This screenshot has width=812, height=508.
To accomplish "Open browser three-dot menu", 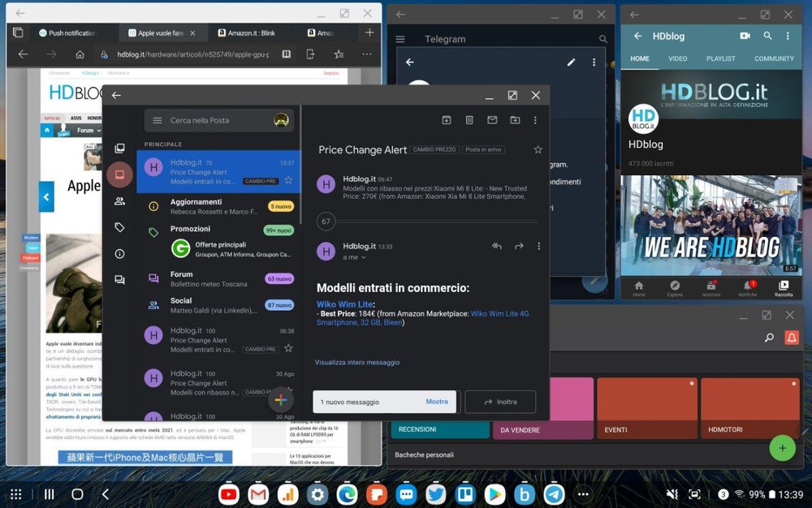I will point(367,54).
